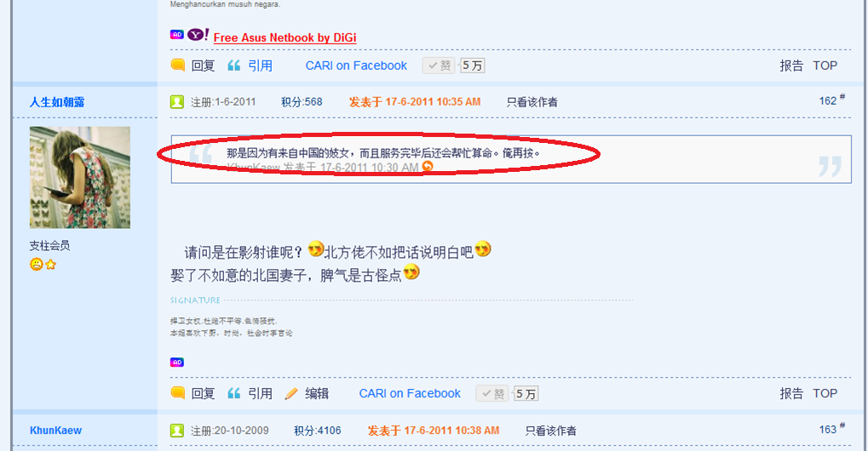The image size is (868, 451).
Task: Click the reply bubble icon in post 162
Action: tap(178, 393)
